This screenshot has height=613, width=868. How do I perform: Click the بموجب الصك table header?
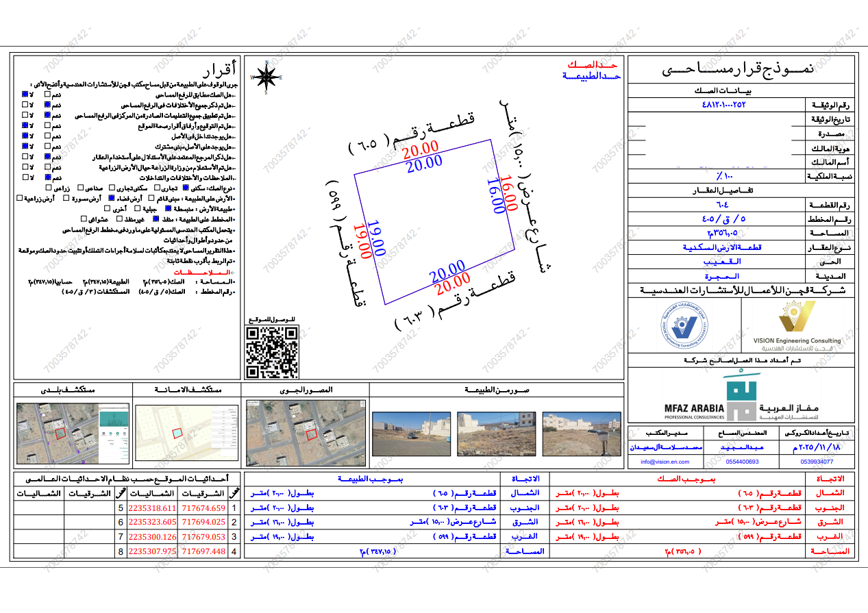pyautogui.click(x=687, y=479)
